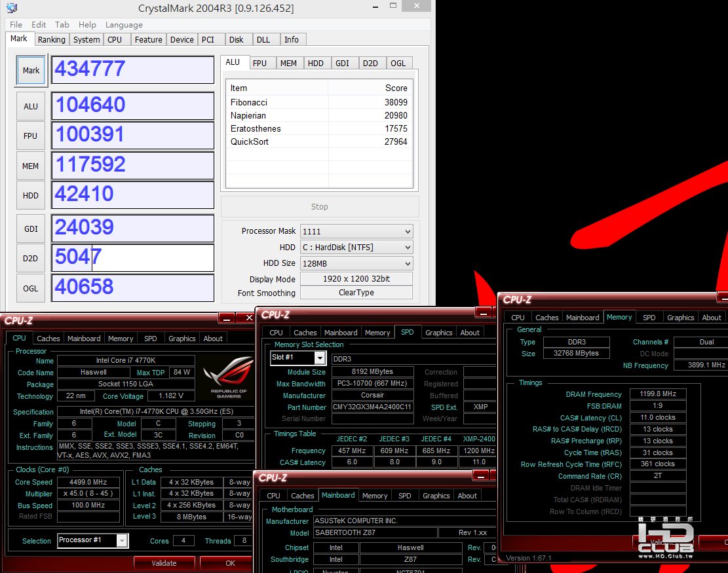This screenshot has width=728, height=573.
Task: Click the Font Smoothing ClearType button
Action: [x=356, y=292]
